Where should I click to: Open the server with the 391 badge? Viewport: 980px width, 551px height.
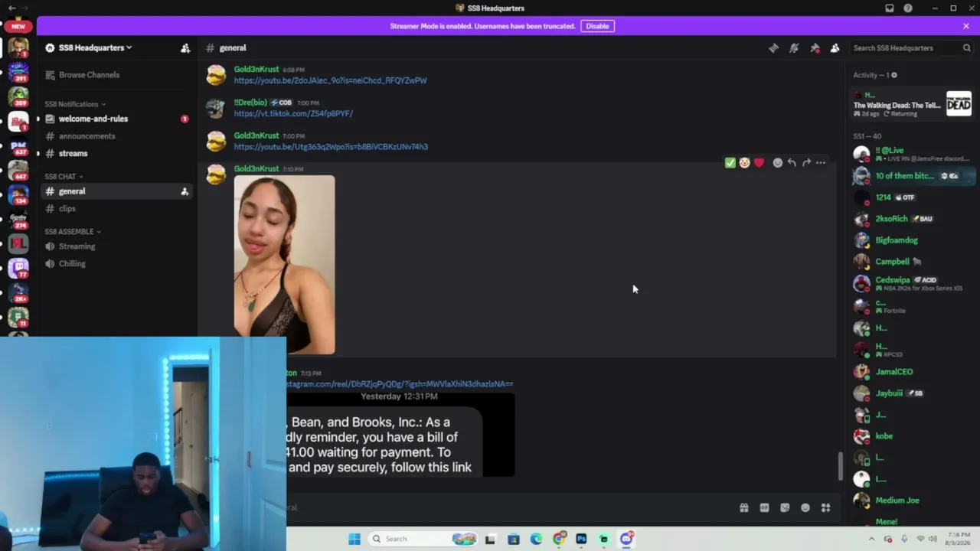point(18,72)
